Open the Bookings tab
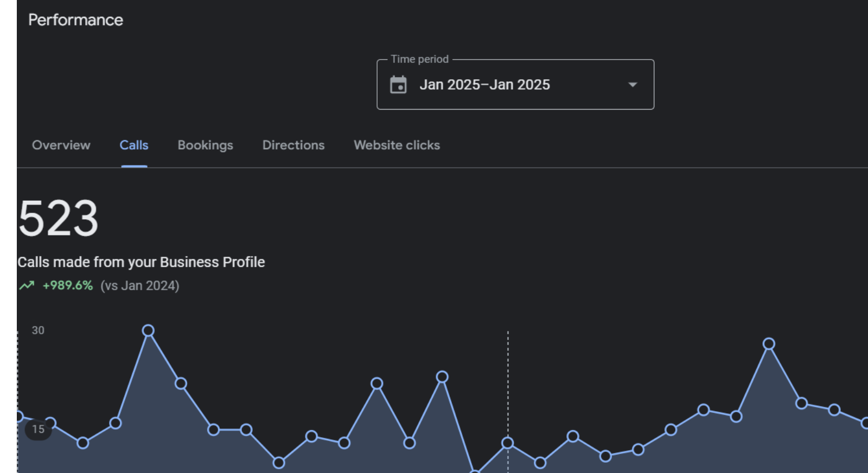This screenshot has width=868, height=473. click(205, 145)
